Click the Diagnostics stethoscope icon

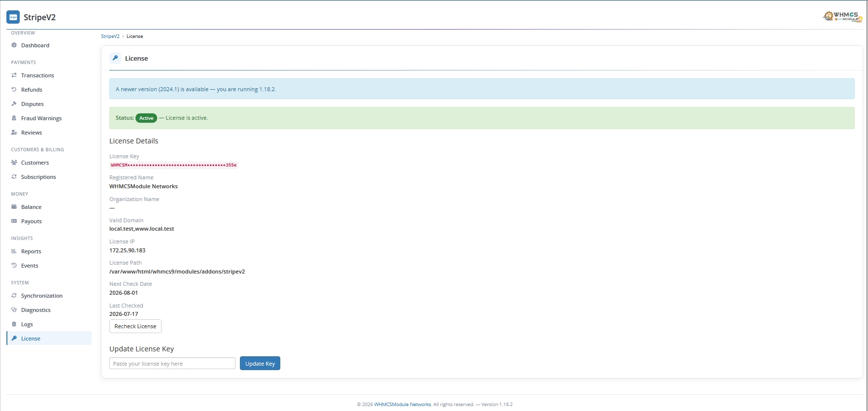(x=14, y=310)
